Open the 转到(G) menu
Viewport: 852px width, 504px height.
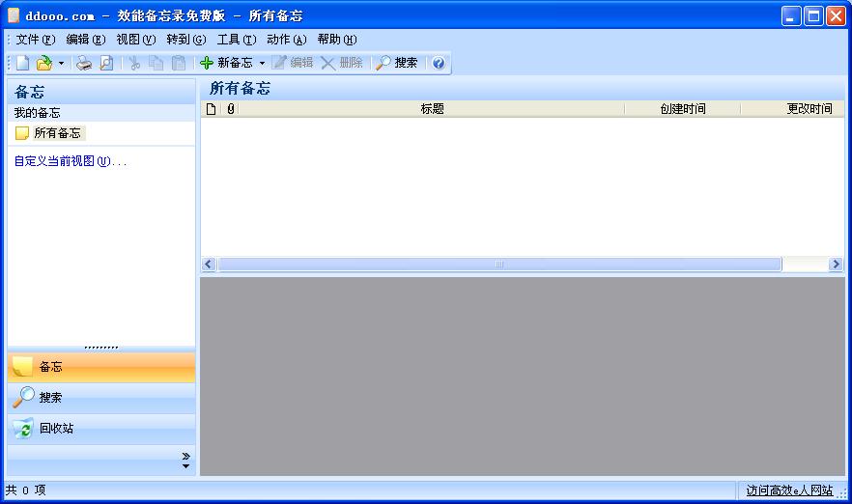coord(186,39)
